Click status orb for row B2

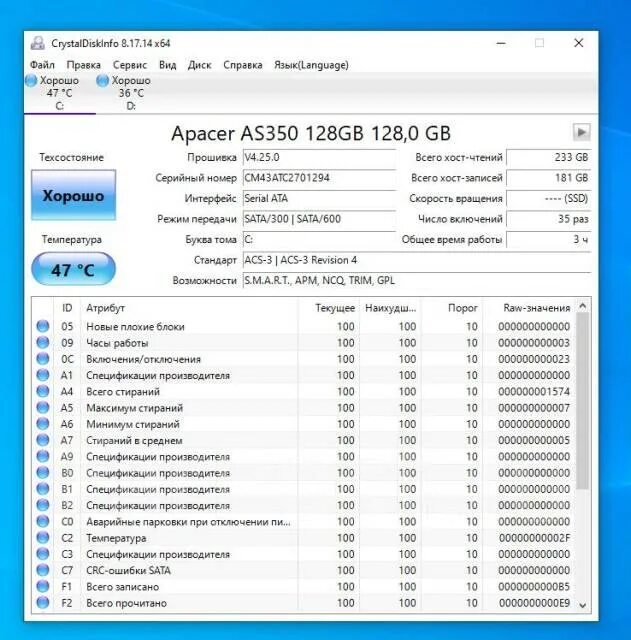pos(43,505)
